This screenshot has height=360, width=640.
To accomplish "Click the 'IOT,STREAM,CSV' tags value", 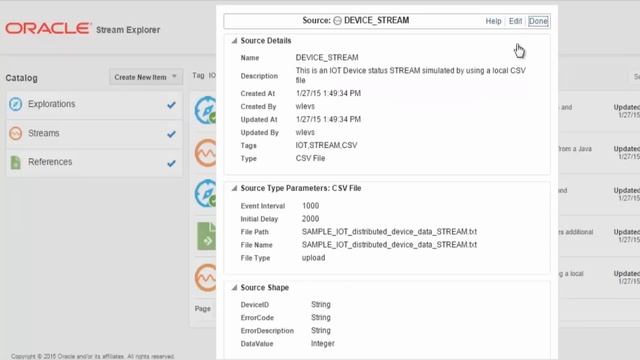I will (326, 145).
